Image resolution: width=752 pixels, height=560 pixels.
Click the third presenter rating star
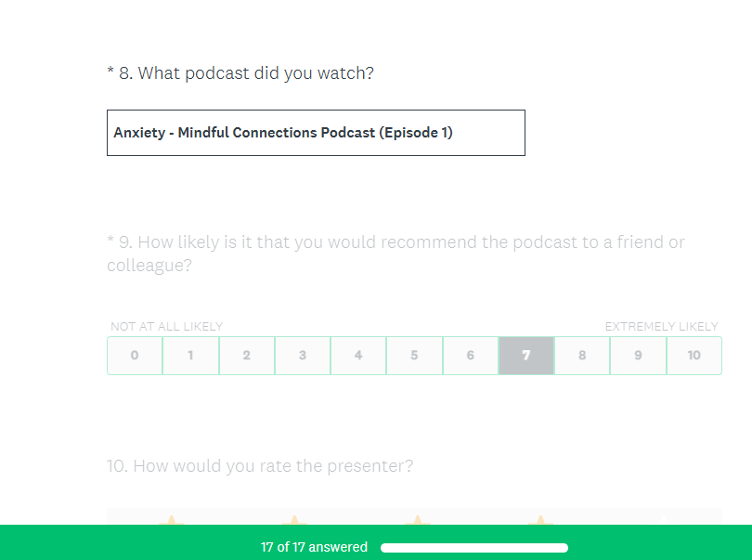click(417, 520)
